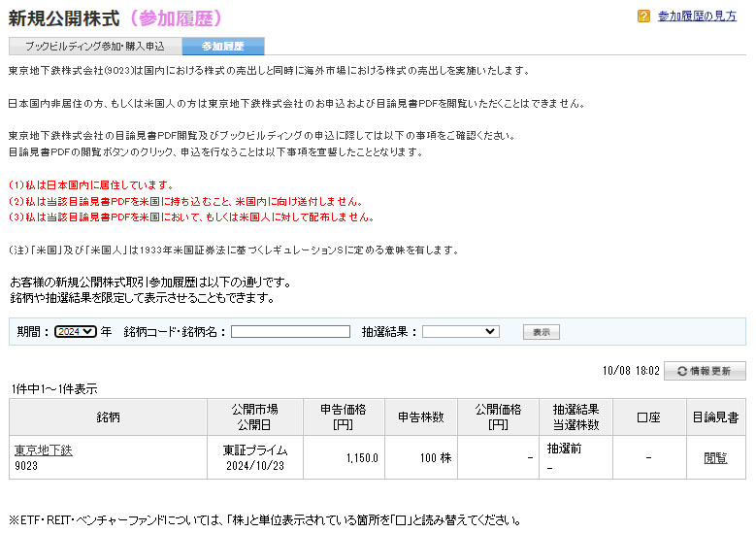Click the 目論見書 column header

pyautogui.click(x=715, y=417)
